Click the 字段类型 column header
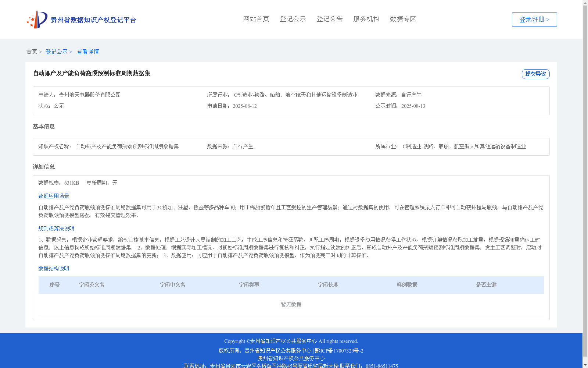Image resolution: width=588 pixels, height=368 pixels. (249, 285)
